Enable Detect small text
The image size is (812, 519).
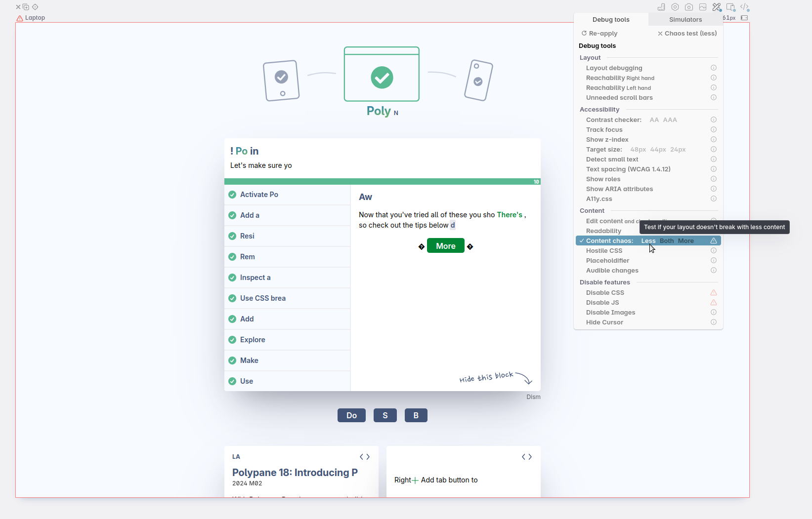click(x=612, y=160)
